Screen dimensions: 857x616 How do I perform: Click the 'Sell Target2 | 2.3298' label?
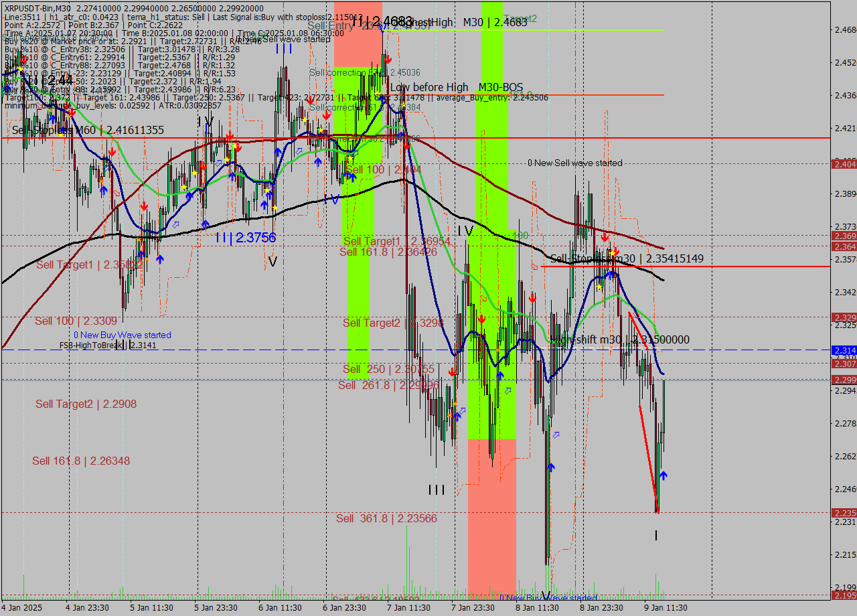point(394,323)
